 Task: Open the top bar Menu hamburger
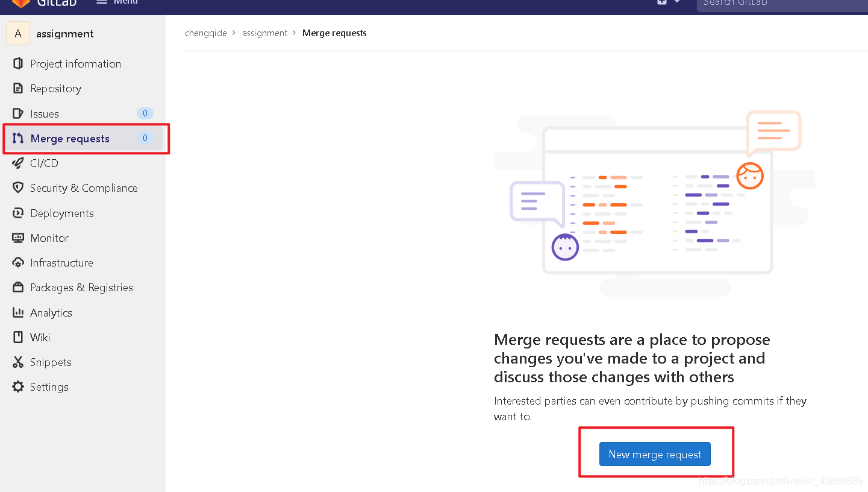coord(117,2)
